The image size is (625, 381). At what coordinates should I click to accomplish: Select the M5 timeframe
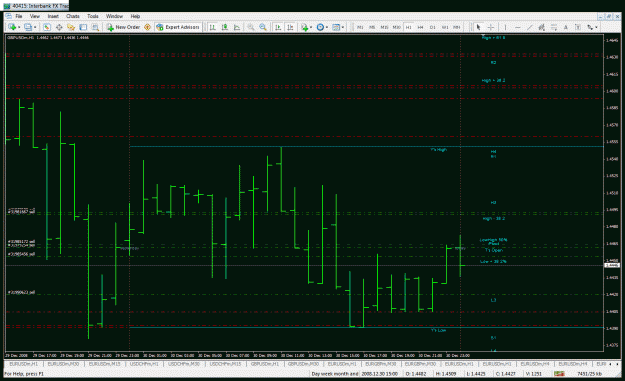372,27
